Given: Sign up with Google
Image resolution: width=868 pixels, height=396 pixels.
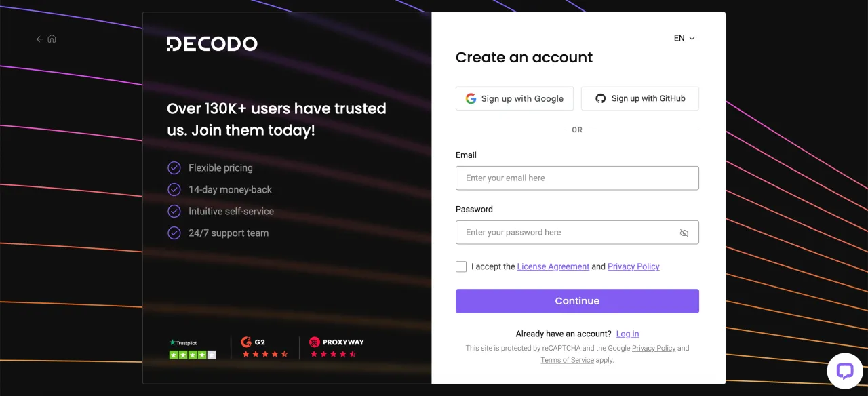Looking at the screenshot, I should [515, 98].
